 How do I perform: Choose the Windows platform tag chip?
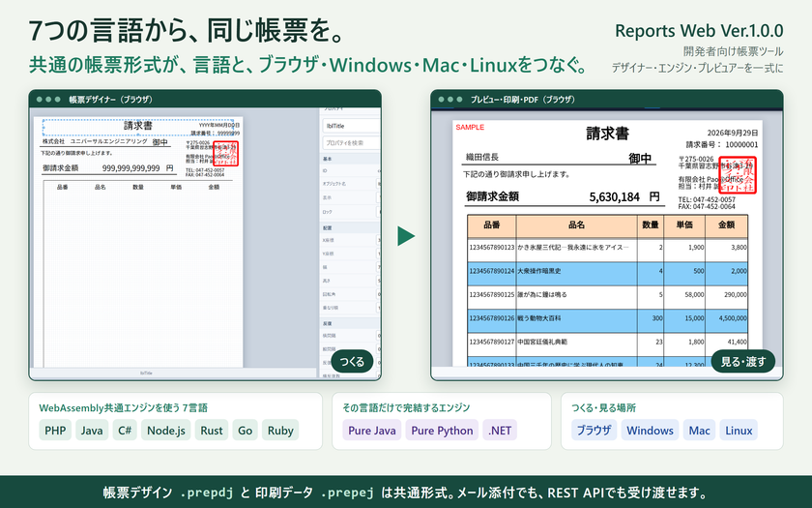point(650,431)
